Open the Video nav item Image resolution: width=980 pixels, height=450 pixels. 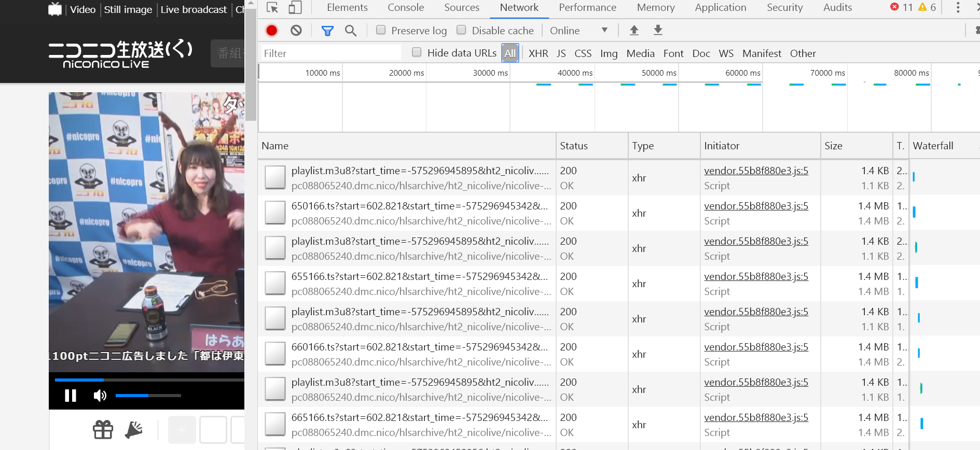click(x=83, y=9)
